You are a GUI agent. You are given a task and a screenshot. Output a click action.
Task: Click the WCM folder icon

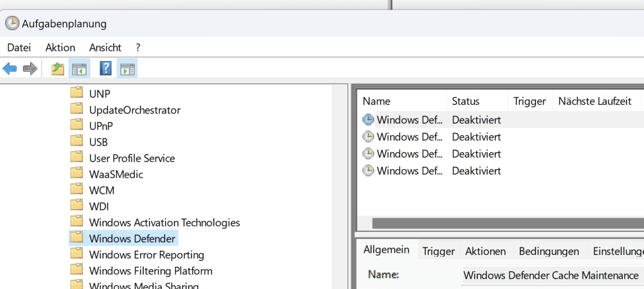pyautogui.click(x=76, y=189)
